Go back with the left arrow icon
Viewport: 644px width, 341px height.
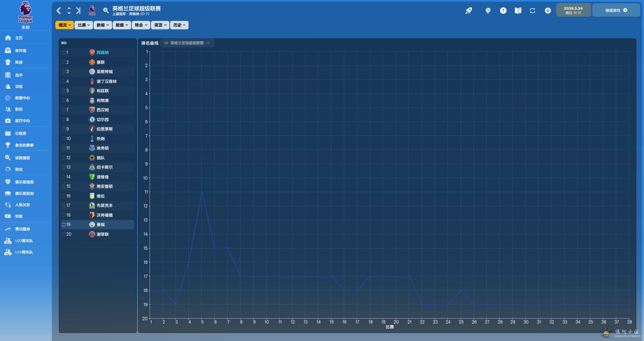pyautogui.click(x=59, y=11)
